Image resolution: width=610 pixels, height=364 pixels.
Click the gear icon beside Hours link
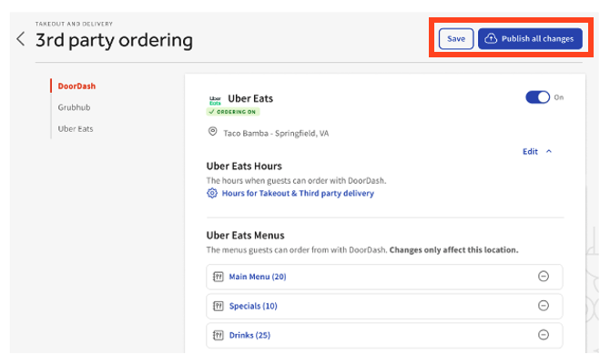pos(212,193)
